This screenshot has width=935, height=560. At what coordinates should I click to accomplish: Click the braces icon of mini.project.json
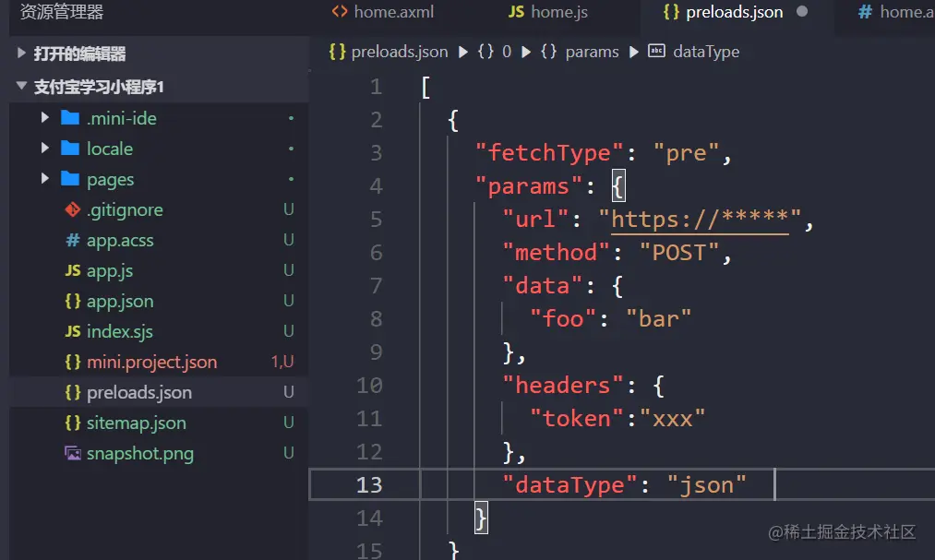[x=73, y=362]
